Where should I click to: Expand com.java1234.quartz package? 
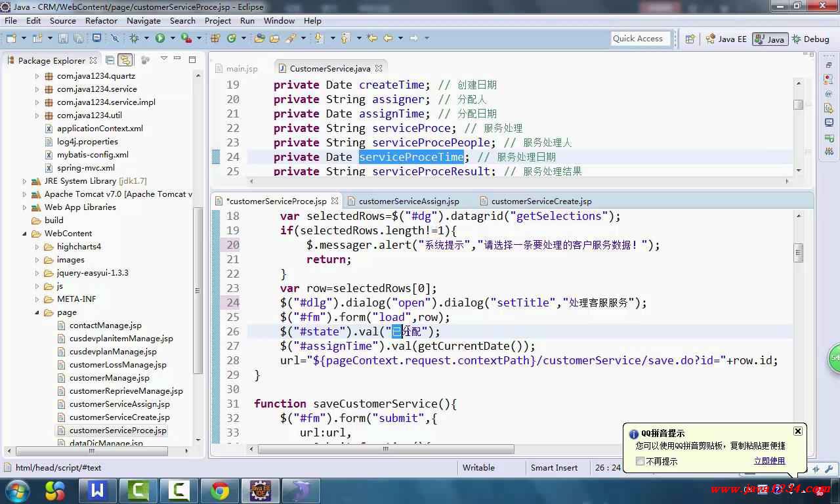pos(37,76)
